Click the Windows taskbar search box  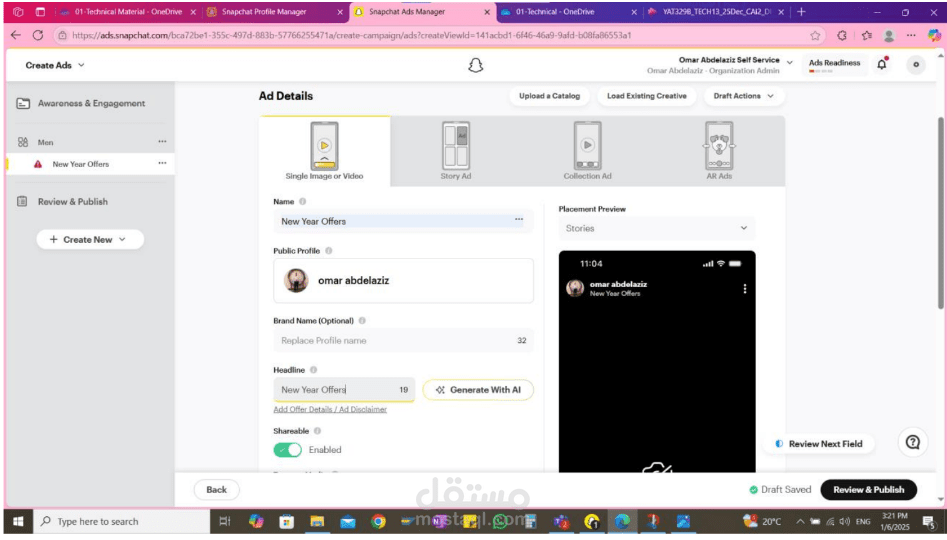121,521
